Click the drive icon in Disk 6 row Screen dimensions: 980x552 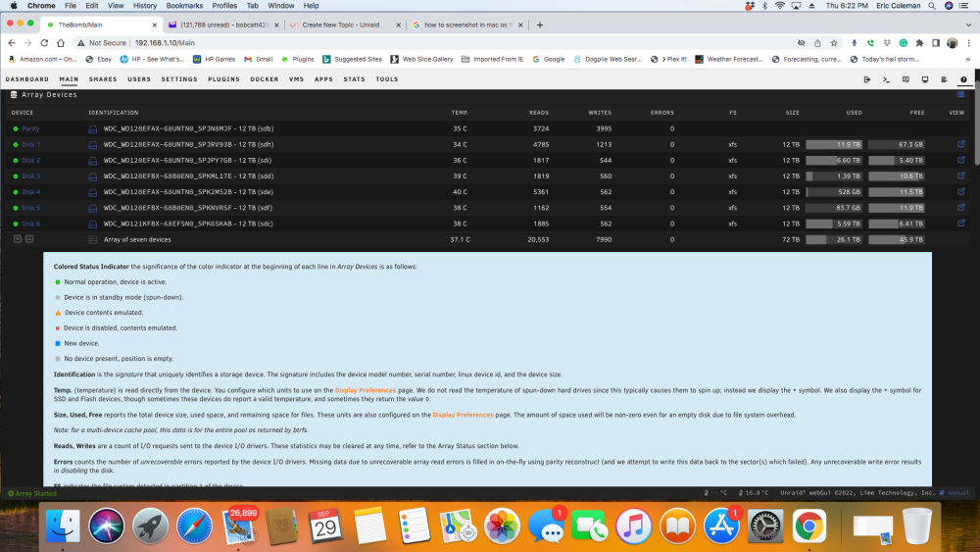click(92, 224)
